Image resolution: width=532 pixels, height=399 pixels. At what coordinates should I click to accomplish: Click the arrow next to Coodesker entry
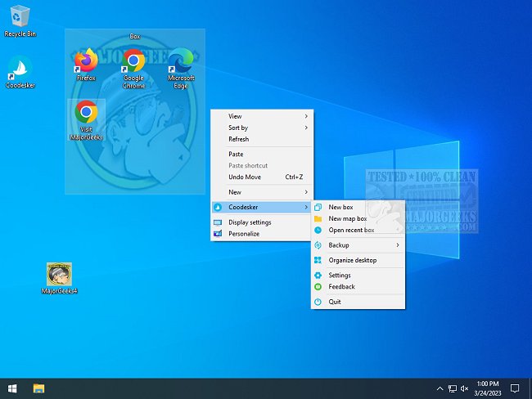click(306, 207)
